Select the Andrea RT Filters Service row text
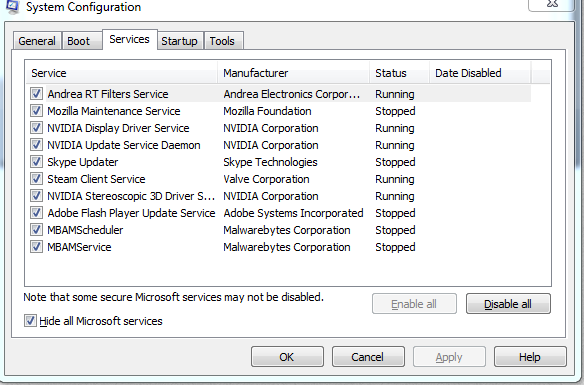 pyautogui.click(x=108, y=94)
